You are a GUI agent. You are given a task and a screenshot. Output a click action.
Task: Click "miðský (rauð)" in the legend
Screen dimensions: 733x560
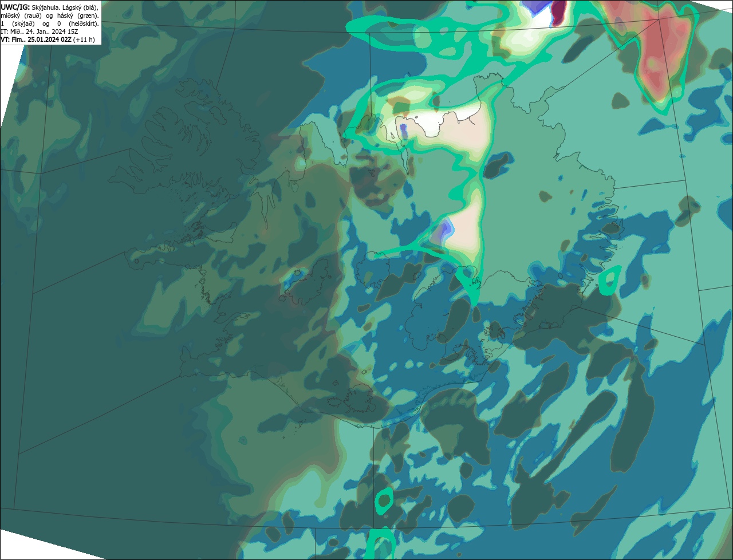click(21, 16)
